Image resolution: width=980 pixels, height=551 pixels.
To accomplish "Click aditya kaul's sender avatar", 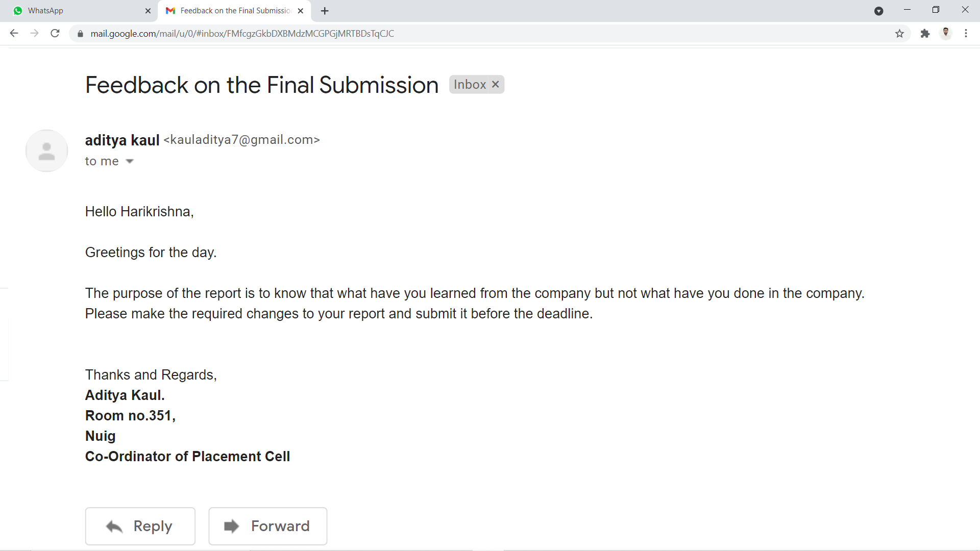I will point(47,151).
